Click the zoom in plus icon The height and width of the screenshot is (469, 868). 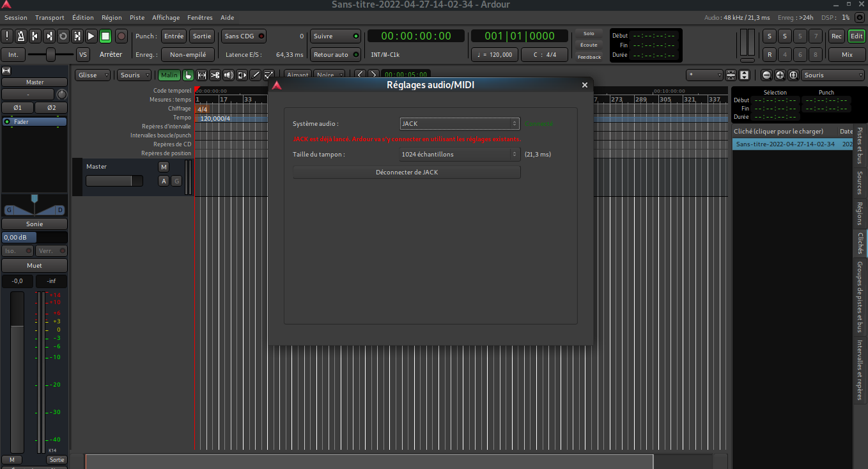click(x=780, y=75)
